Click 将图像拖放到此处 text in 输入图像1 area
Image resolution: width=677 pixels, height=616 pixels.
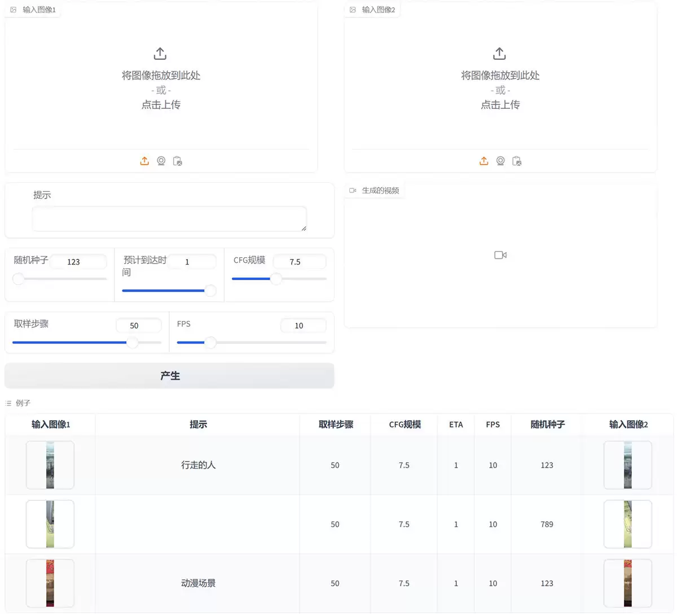click(161, 76)
